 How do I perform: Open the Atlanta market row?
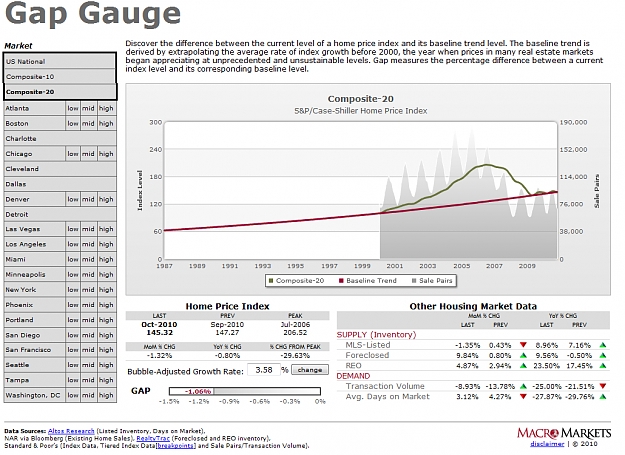(35, 108)
